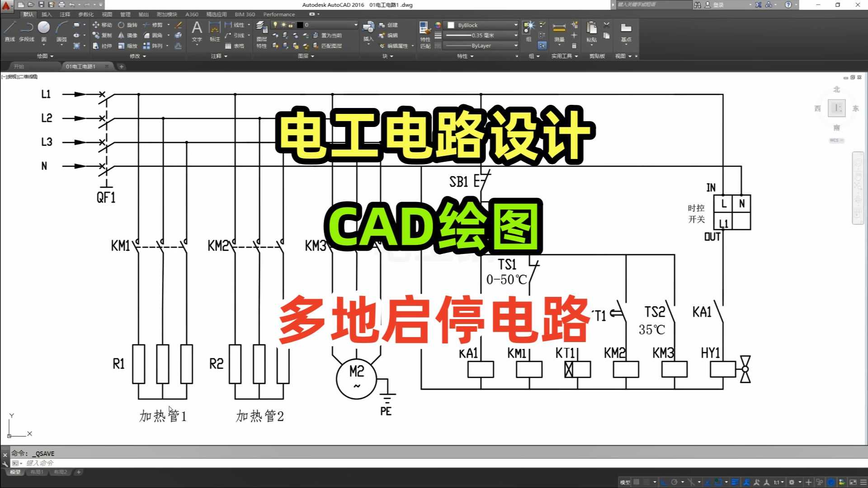The width and height of the screenshot is (868, 488).
Task: Click the black layer color swatch
Action: click(x=300, y=25)
